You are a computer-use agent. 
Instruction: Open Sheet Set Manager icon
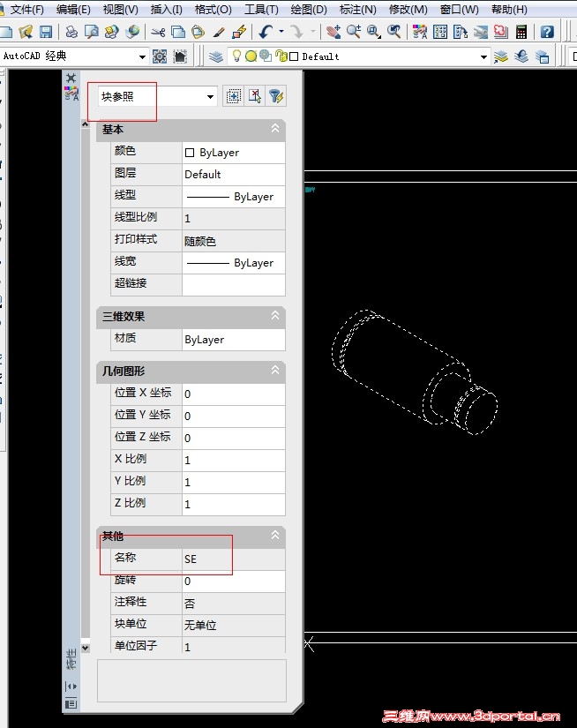click(481, 32)
